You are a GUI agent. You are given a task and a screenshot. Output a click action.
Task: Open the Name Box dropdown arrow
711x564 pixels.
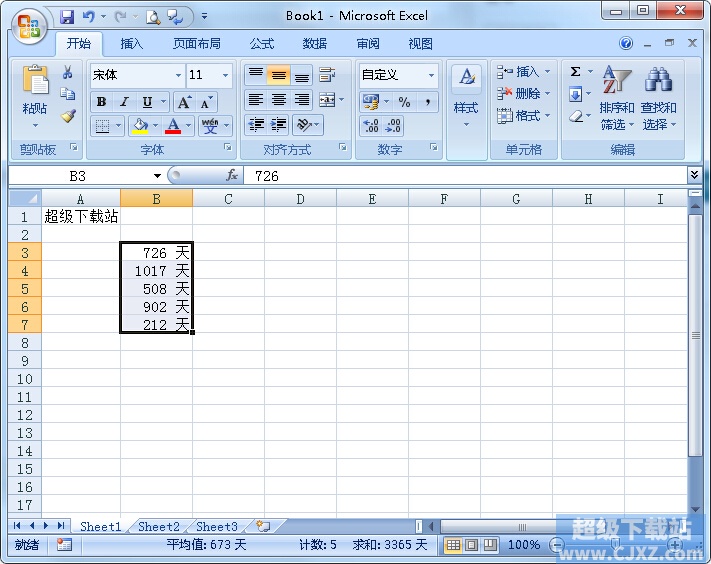click(x=157, y=175)
